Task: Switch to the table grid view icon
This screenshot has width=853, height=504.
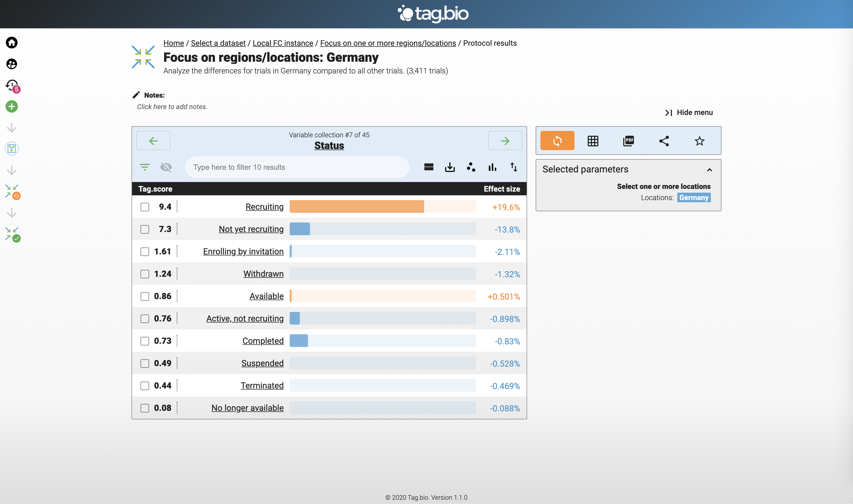Action: pyautogui.click(x=593, y=141)
